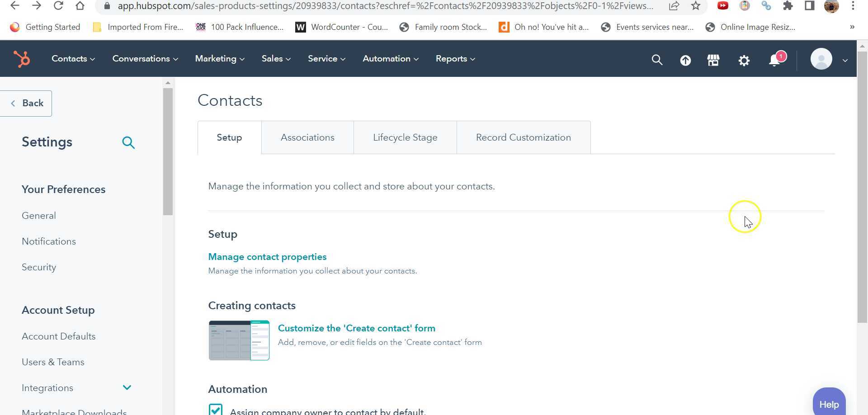
Task: Open the global search magnifier icon
Action: coord(657,59)
